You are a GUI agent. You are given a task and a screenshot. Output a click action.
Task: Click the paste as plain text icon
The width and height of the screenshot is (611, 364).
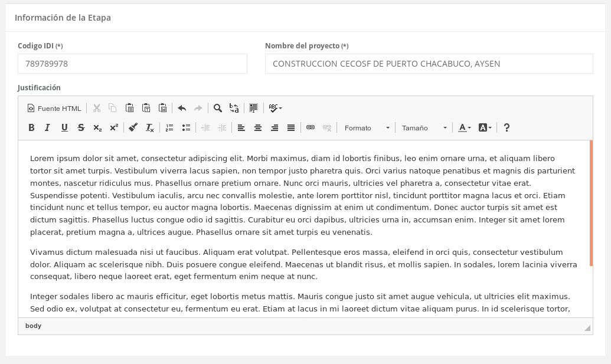[146, 108]
